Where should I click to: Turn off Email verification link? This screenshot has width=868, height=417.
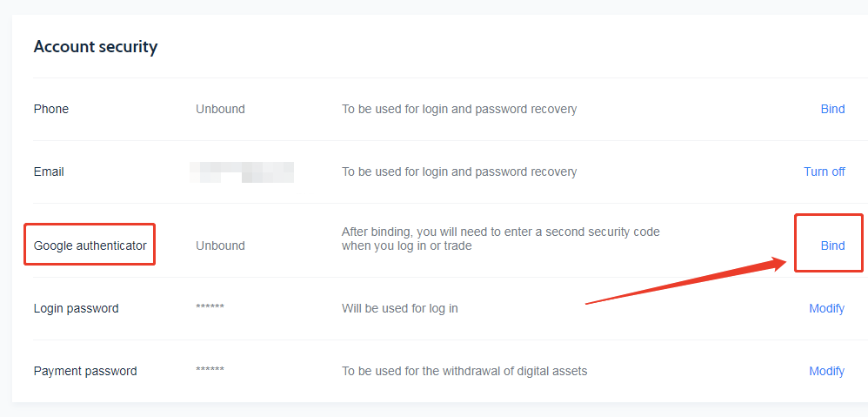[824, 172]
